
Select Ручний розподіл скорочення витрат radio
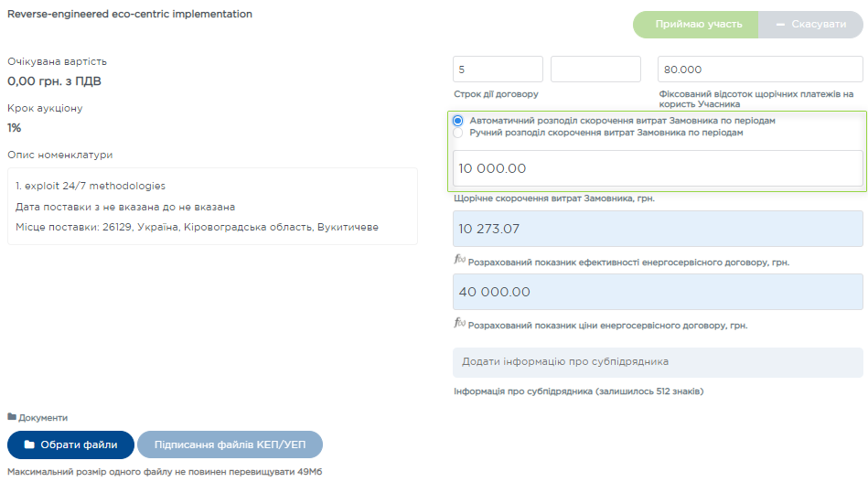(x=458, y=133)
